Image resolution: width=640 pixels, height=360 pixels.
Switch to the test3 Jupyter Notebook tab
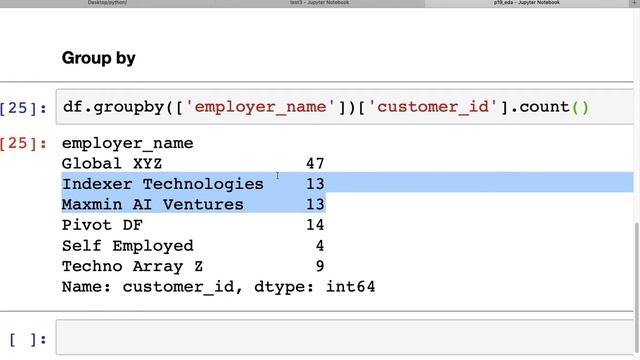click(x=320, y=3)
